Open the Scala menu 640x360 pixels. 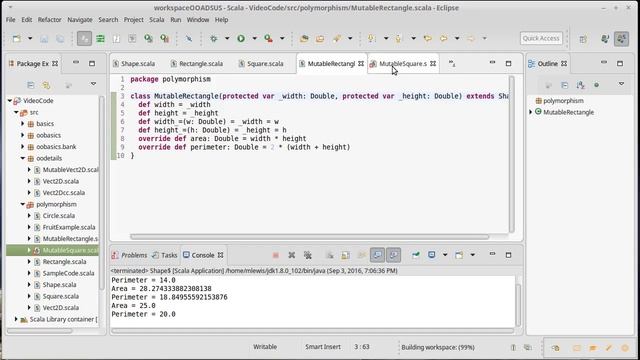click(157, 20)
